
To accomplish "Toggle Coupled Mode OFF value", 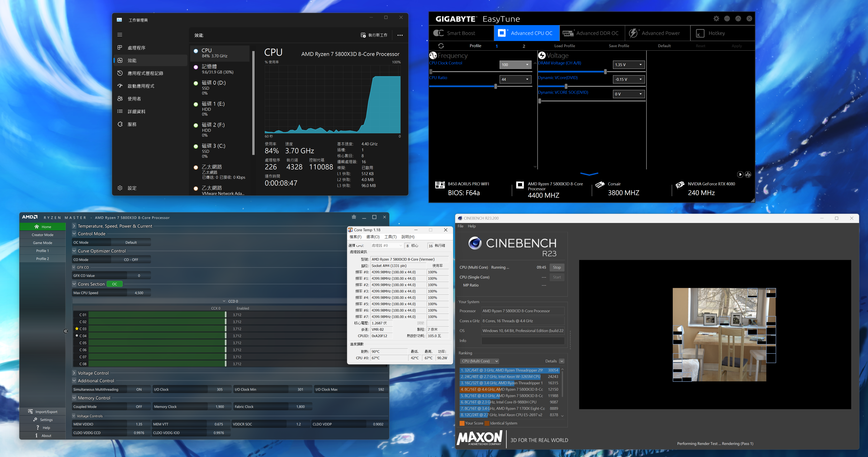I will click(x=139, y=406).
